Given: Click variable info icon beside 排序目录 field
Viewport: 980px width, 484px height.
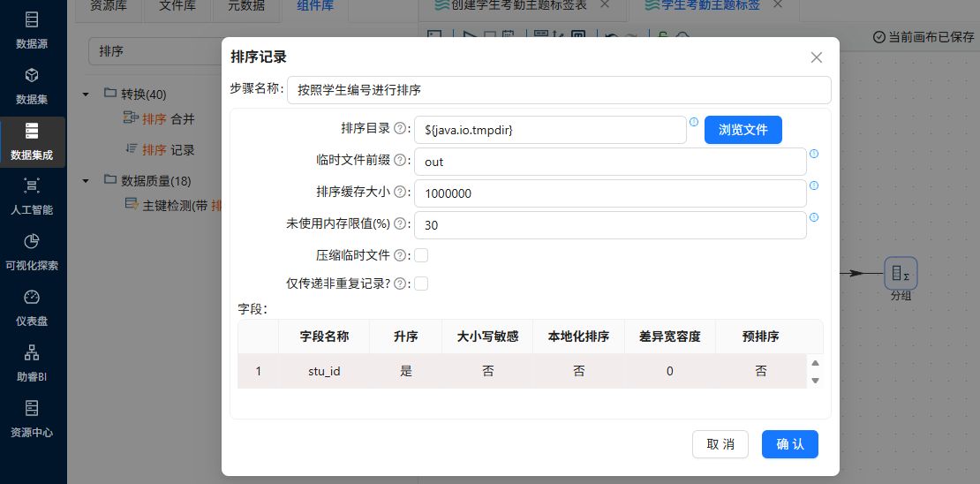Looking at the screenshot, I should (694, 122).
